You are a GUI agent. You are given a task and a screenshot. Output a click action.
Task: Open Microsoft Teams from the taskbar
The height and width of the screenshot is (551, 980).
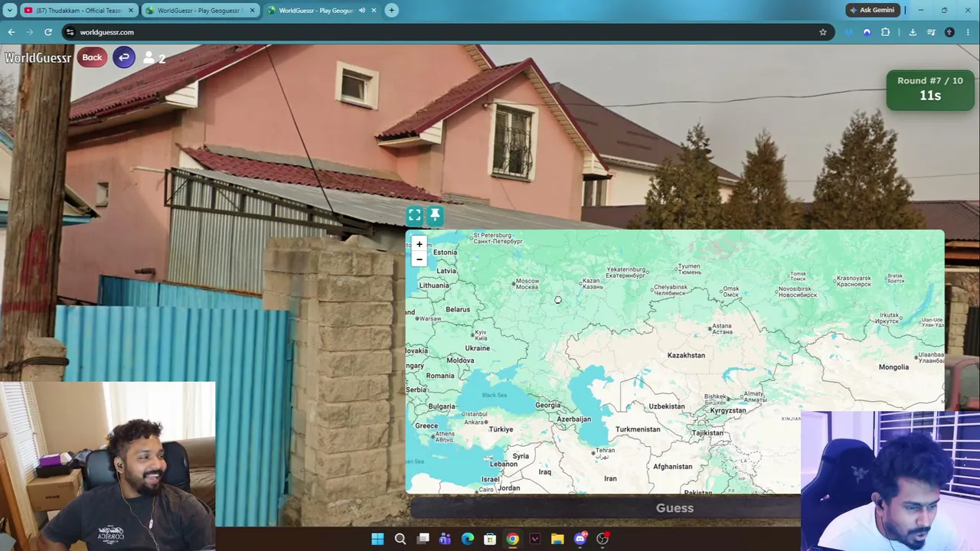pyautogui.click(x=445, y=539)
